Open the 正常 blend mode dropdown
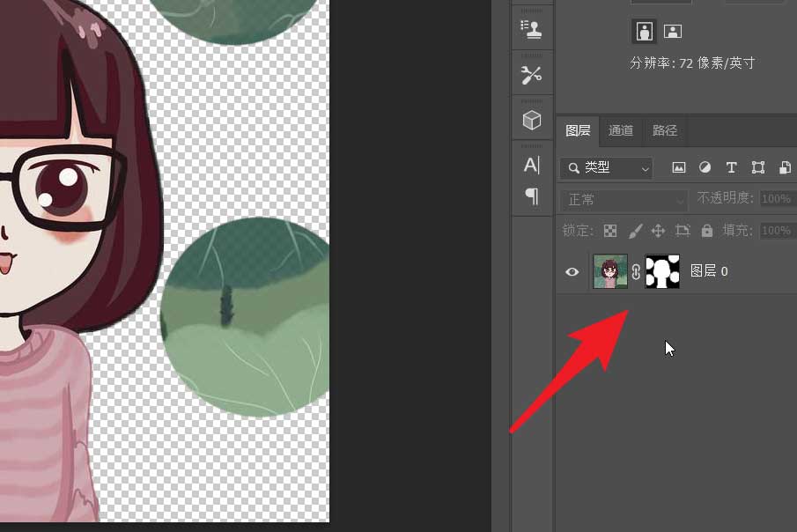This screenshot has width=797, height=532. [x=624, y=200]
